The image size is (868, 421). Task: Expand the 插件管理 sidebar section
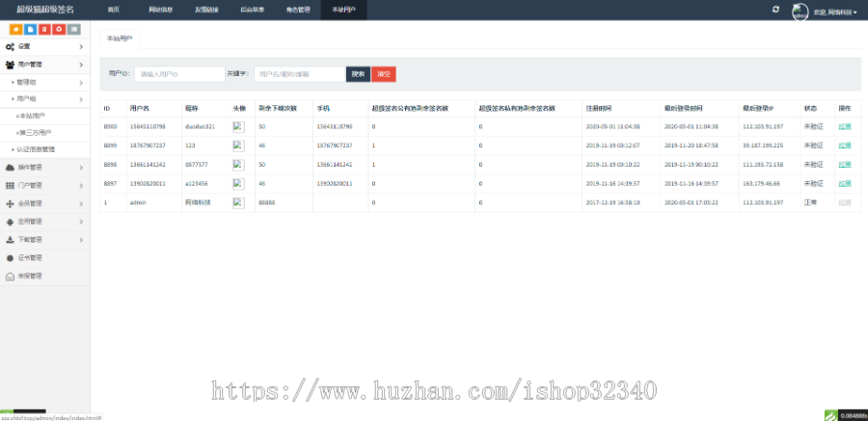pyautogui.click(x=46, y=168)
